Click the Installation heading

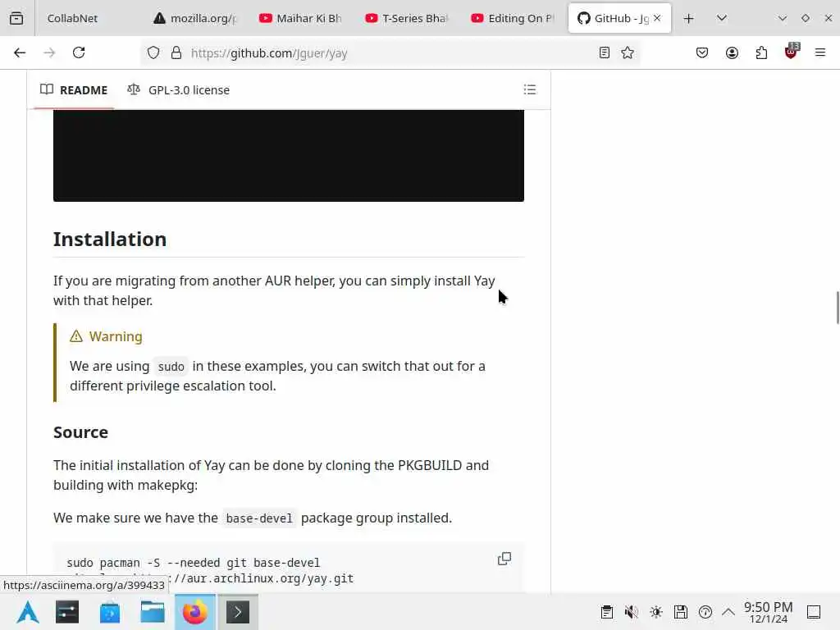(110, 239)
